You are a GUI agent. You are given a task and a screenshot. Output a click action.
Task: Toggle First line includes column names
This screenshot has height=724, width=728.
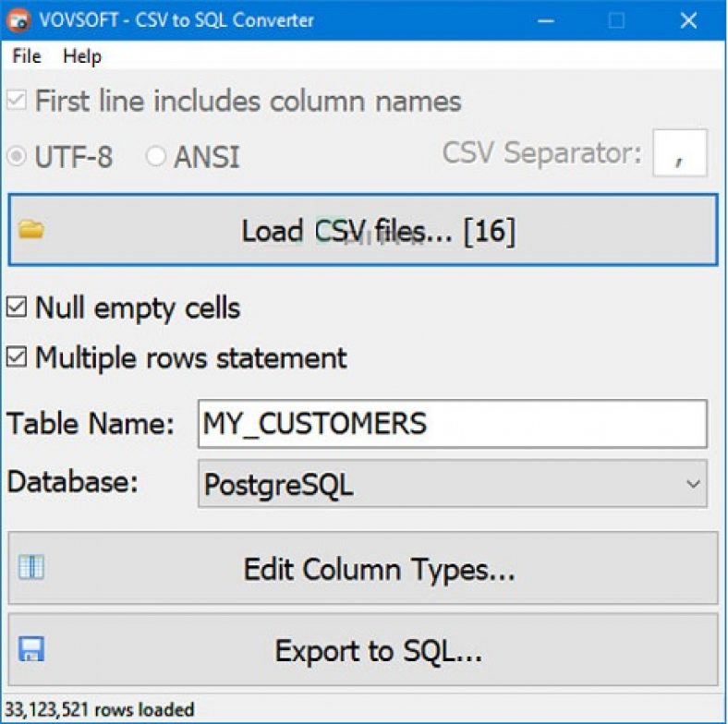[x=17, y=101]
